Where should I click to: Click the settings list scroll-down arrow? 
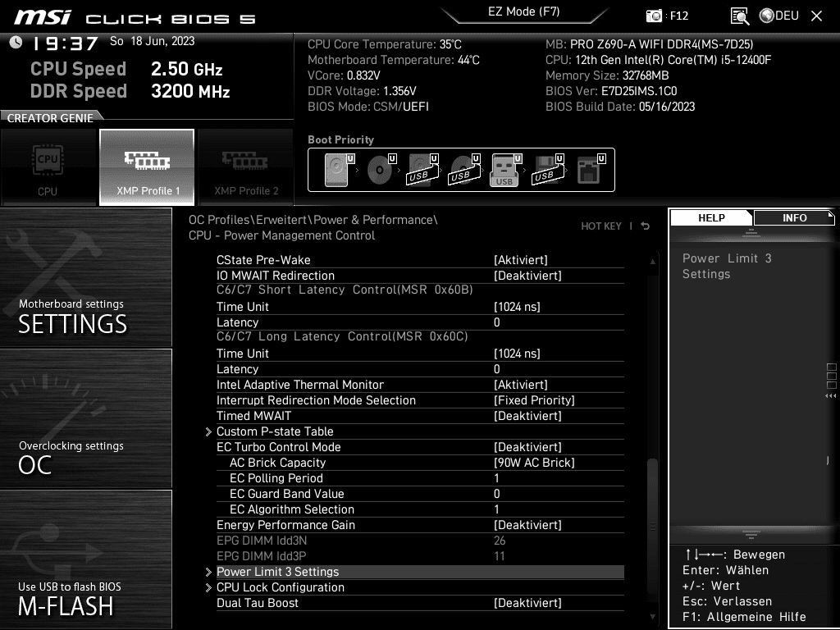pos(652,617)
